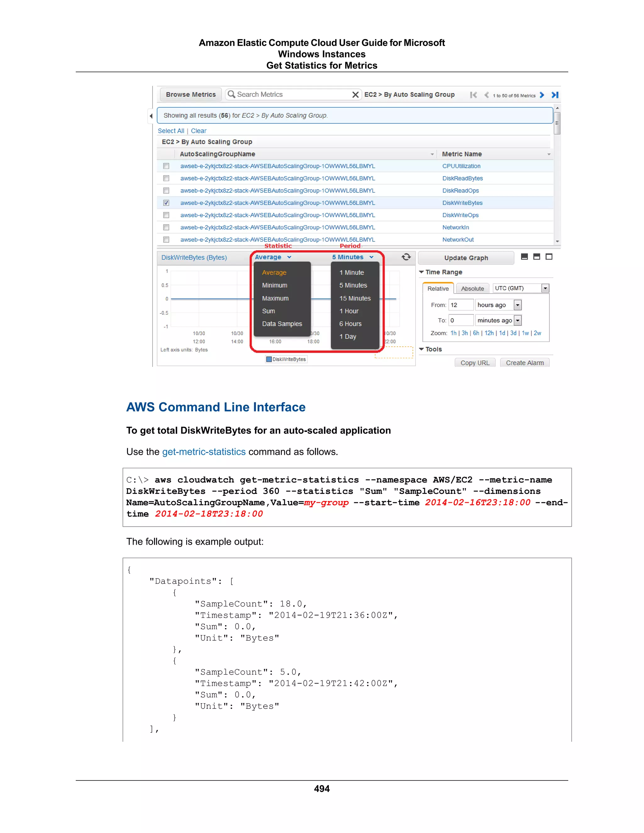Click the DiskWriteBytes legend color box
Viewport: 644px width, 833px height.
pos(269,359)
